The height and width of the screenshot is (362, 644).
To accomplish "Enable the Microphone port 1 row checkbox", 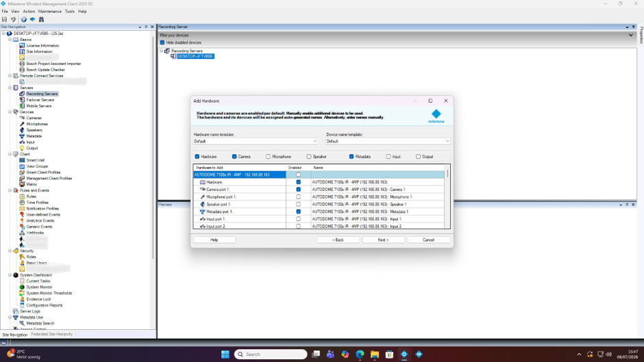I will pos(298,196).
